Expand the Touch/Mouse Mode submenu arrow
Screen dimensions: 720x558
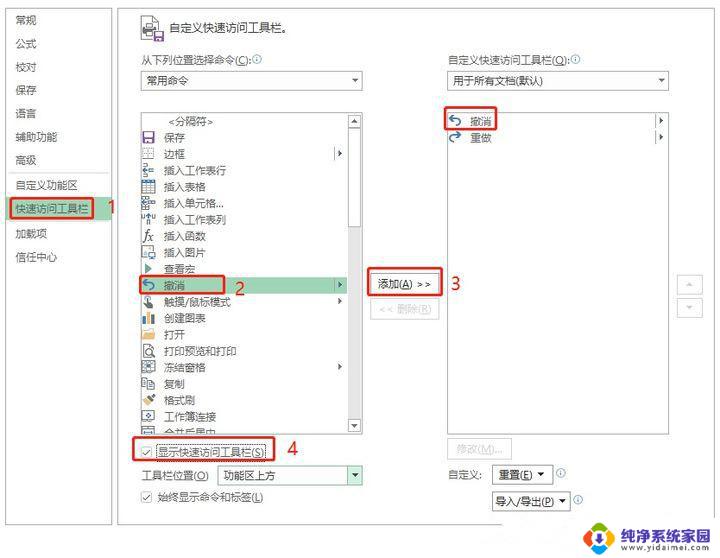pos(340,301)
